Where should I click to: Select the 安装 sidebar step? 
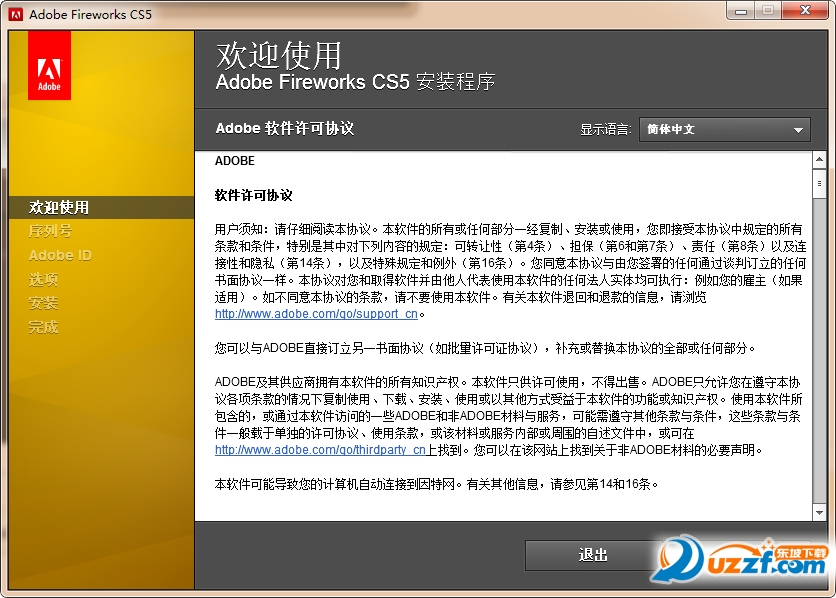43,303
